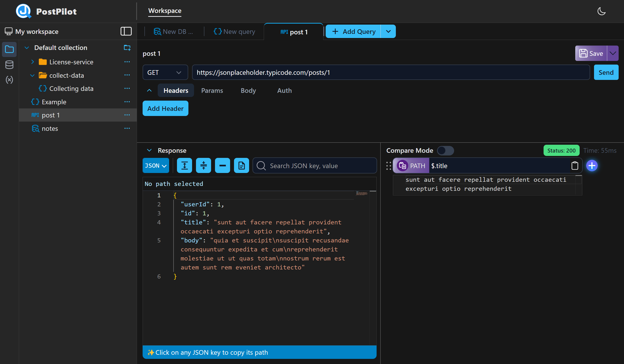The image size is (624, 364).
Task: Click the minus icon in response toolbar
Action: pyautogui.click(x=222, y=165)
